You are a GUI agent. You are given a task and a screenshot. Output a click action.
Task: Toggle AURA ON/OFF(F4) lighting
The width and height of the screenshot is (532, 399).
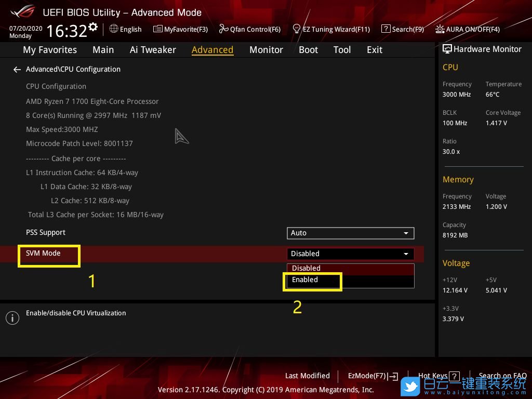pyautogui.click(x=468, y=29)
